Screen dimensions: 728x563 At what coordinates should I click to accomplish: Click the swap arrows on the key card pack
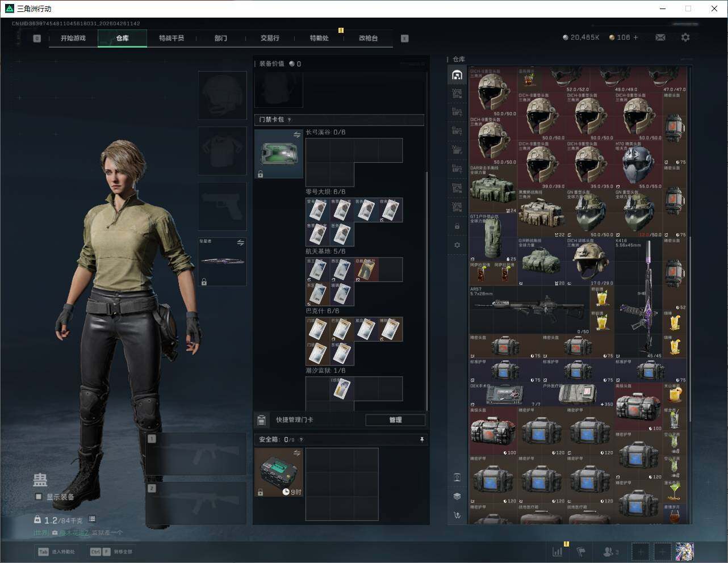(x=297, y=135)
